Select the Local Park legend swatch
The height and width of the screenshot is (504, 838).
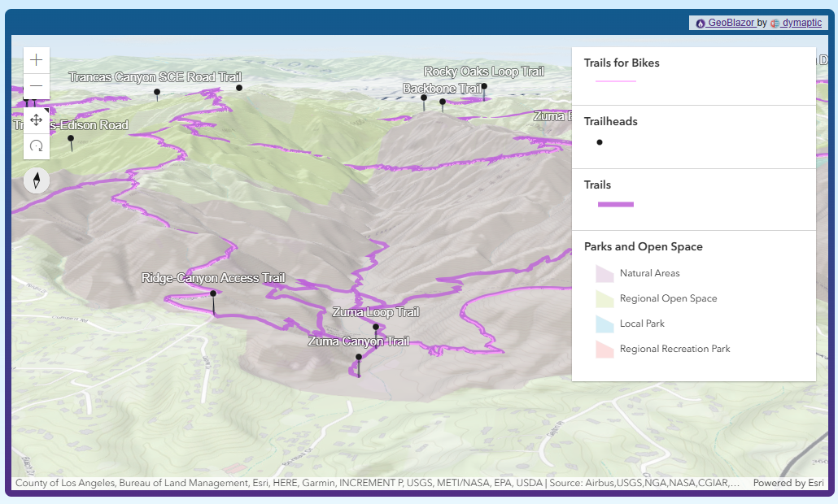click(604, 324)
